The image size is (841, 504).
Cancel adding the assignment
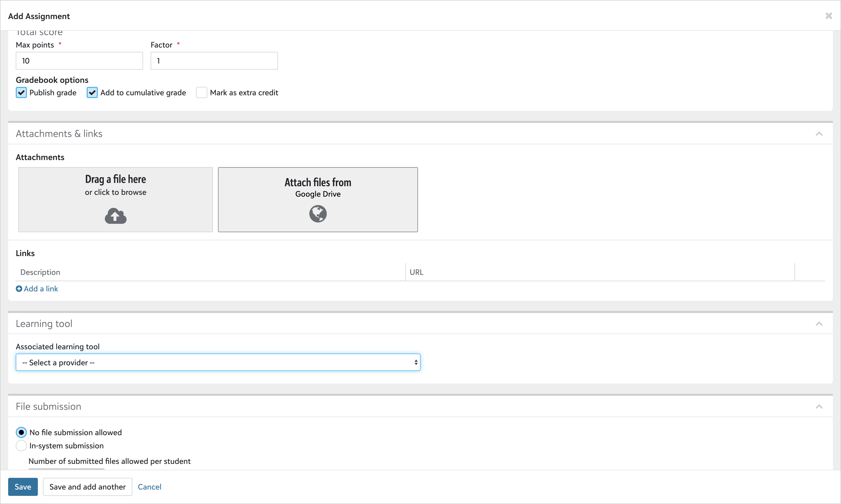149,487
